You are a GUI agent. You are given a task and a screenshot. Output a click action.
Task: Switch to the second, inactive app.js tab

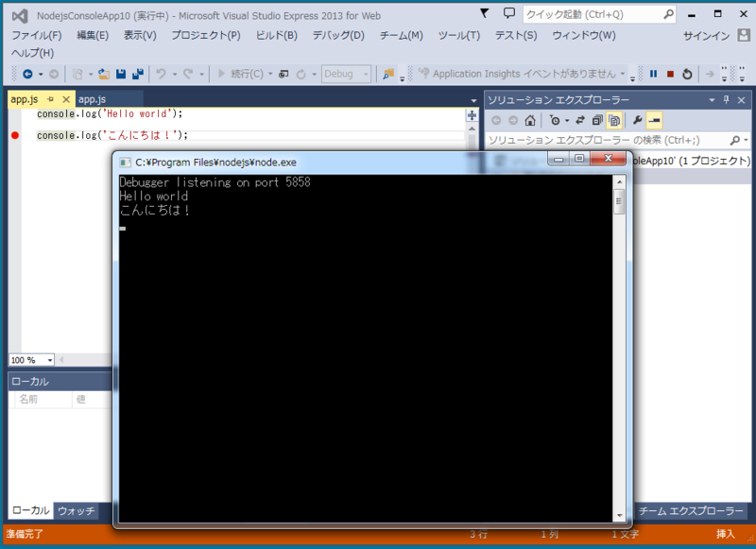coord(109,99)
